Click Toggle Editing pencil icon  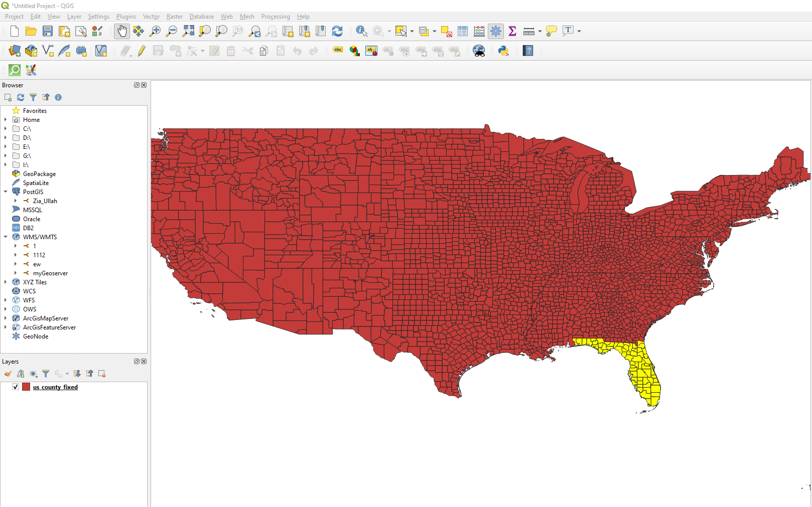pyautogui.click(x=142, y=51)
